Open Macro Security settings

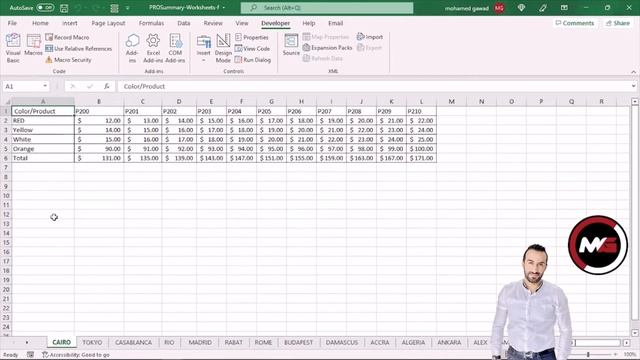pos(68,60)
